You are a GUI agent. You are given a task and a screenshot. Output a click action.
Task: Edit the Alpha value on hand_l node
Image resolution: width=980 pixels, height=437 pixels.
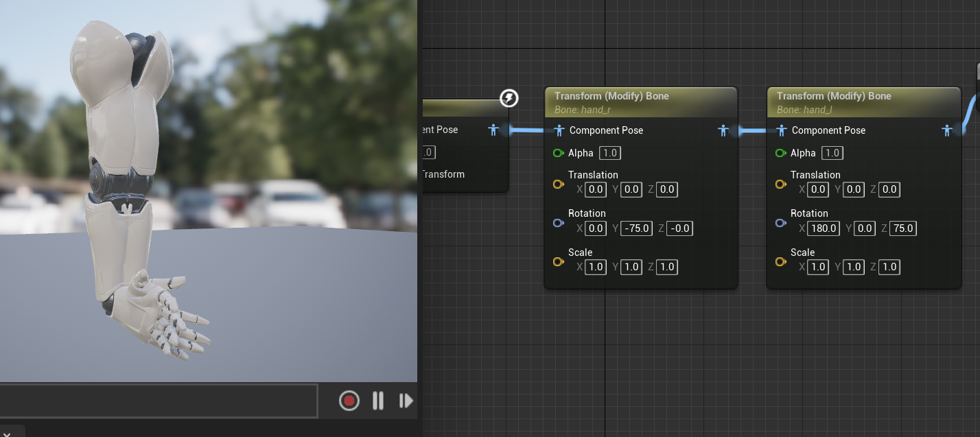click(x=832, y=153)
